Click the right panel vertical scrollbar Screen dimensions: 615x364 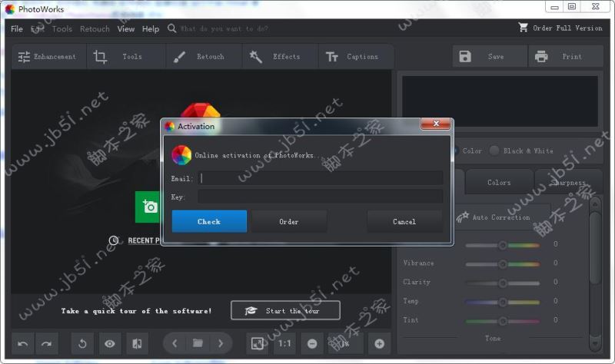595,247
